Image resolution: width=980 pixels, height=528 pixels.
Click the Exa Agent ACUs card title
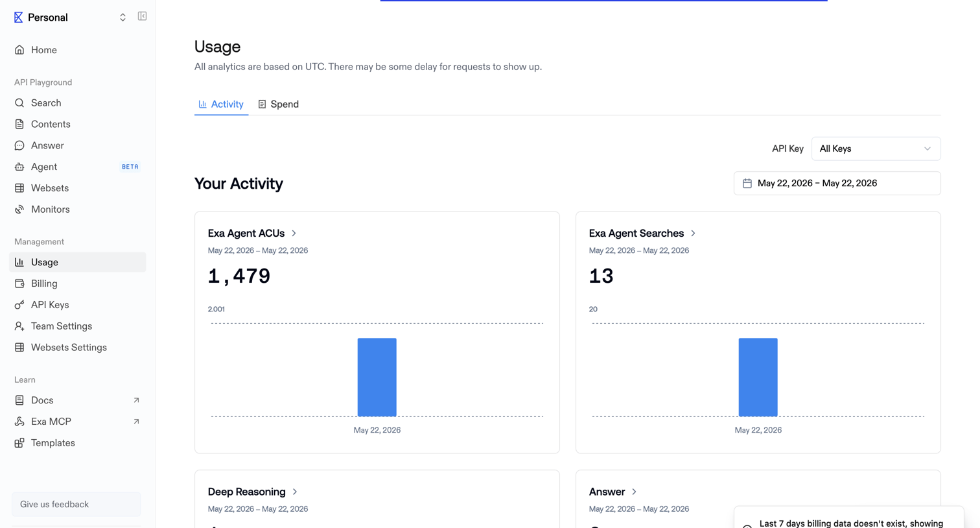246,234
